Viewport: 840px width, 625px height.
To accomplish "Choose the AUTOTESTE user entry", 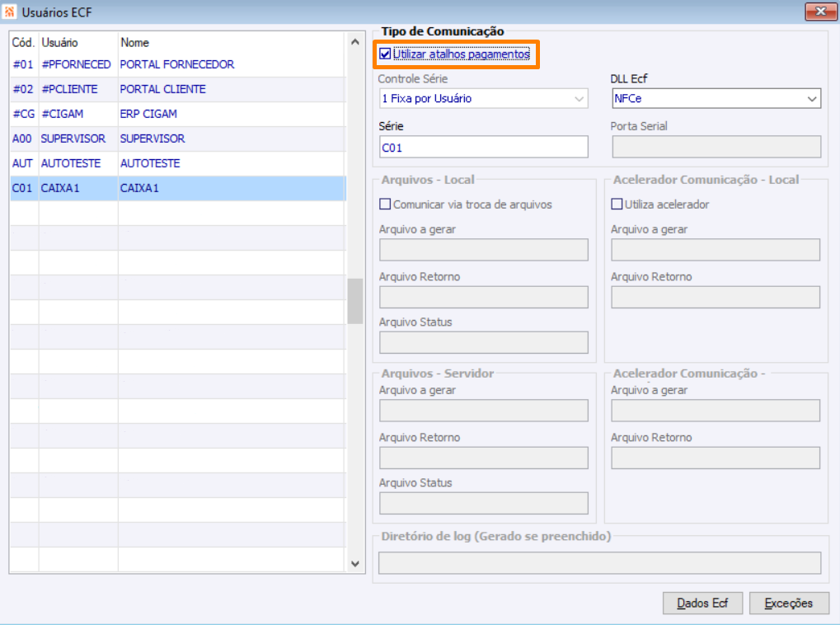I will tap(150, 163).
